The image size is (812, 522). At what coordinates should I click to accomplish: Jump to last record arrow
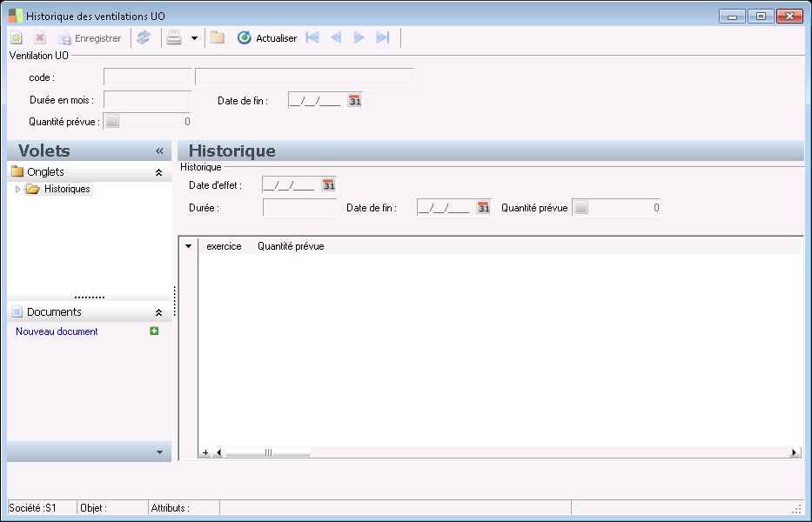382,38
